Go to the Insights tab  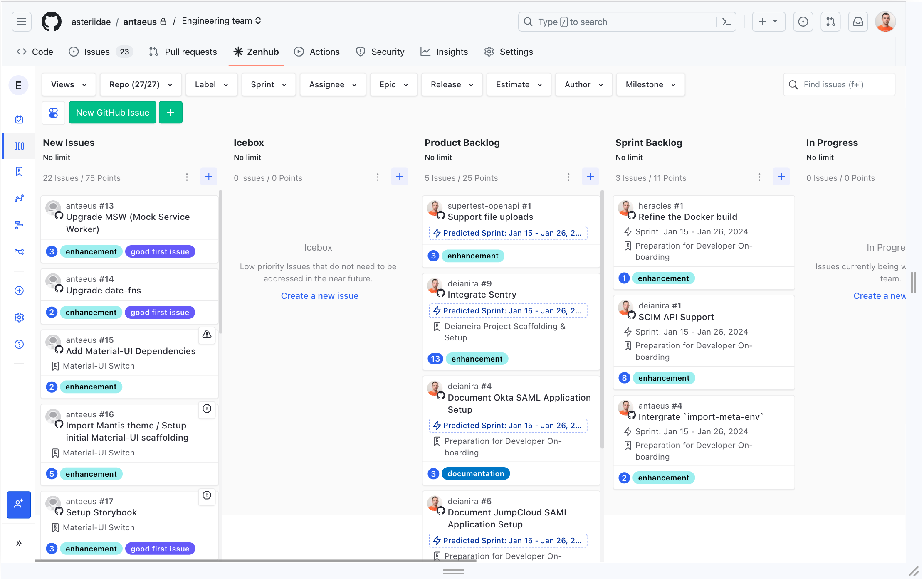tap(444, 52)
